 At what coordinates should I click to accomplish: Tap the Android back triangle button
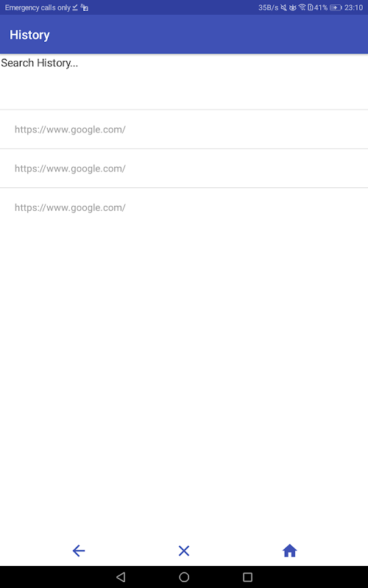pos(121,577)
